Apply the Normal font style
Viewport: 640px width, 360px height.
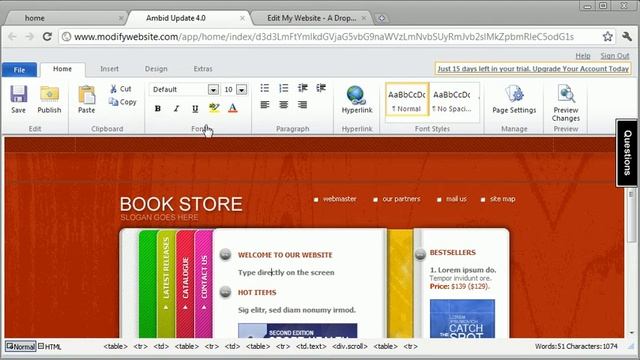(x=407, y=100)
